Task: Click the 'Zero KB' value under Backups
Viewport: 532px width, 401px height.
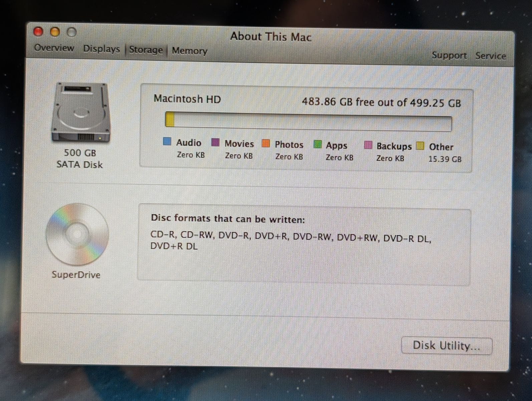Action: [390, 158]
